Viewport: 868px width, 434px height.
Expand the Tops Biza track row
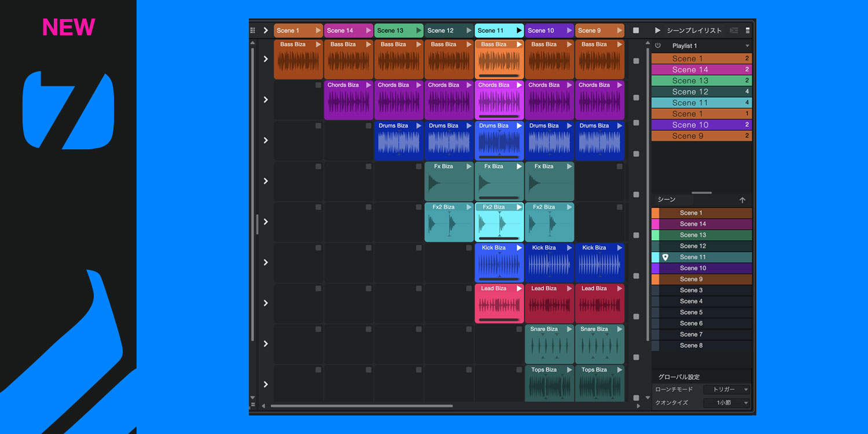(266, 384)
